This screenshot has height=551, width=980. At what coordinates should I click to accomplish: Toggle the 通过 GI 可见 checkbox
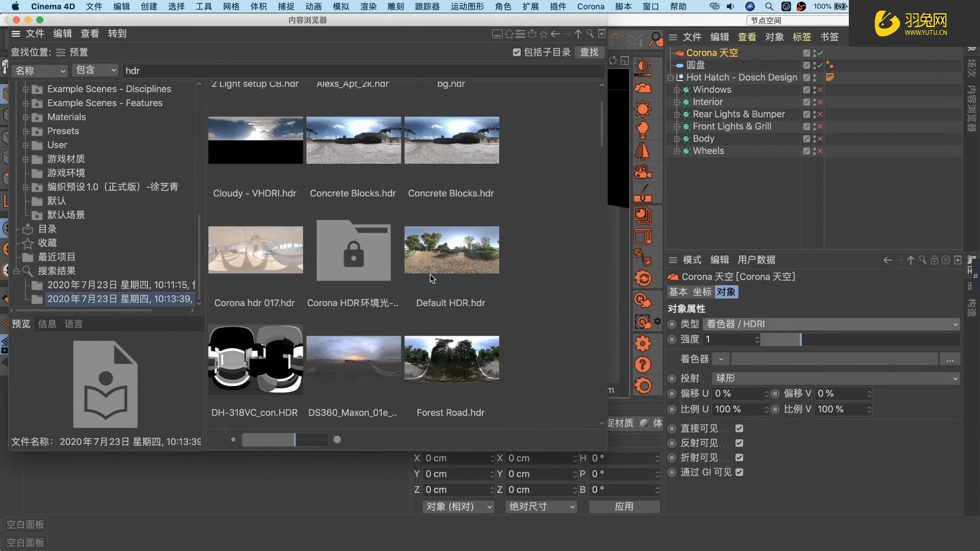coord(739,472)
